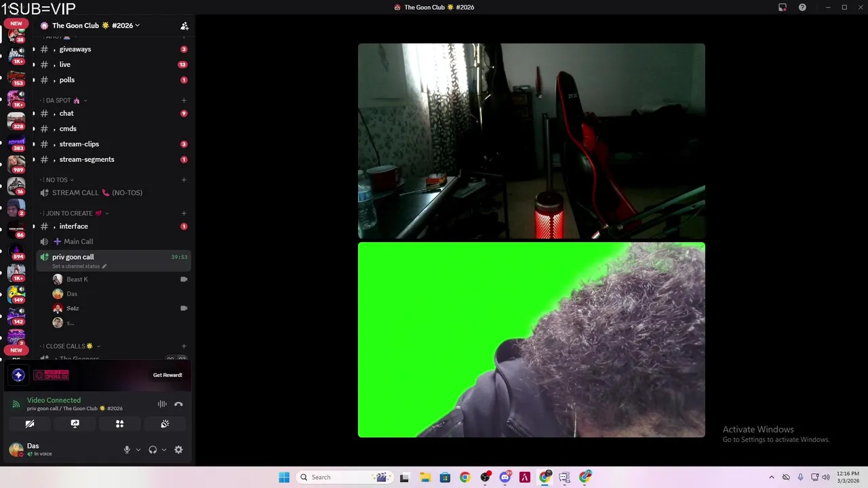Open File Explorer from taskbar
The width and height of the screenshot is (868, 488).
tap(425, 477)
